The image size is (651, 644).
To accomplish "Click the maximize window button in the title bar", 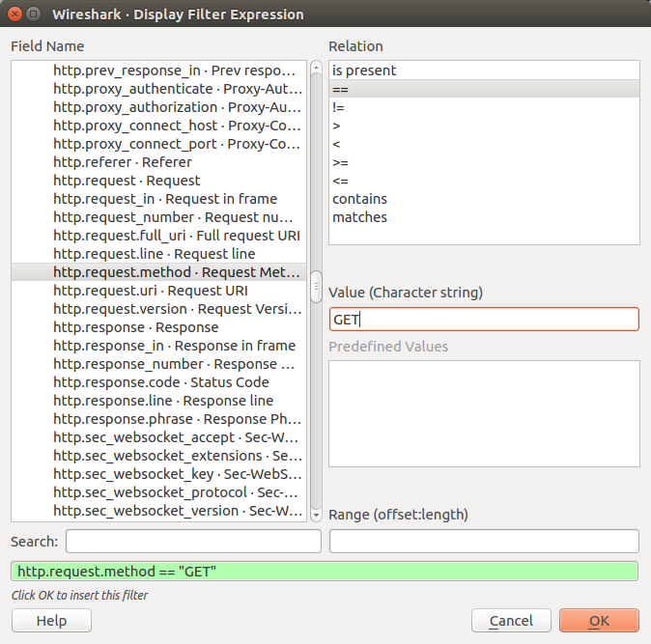I will coord(33,14).
